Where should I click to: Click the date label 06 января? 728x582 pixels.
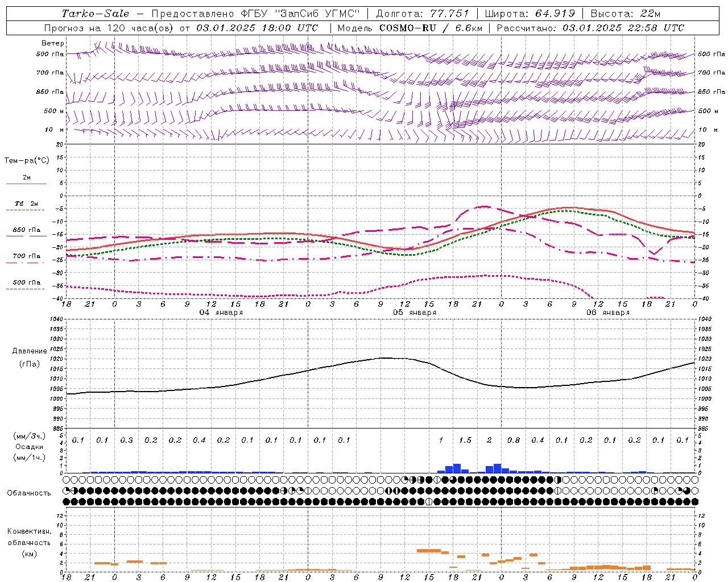point(607,313)
